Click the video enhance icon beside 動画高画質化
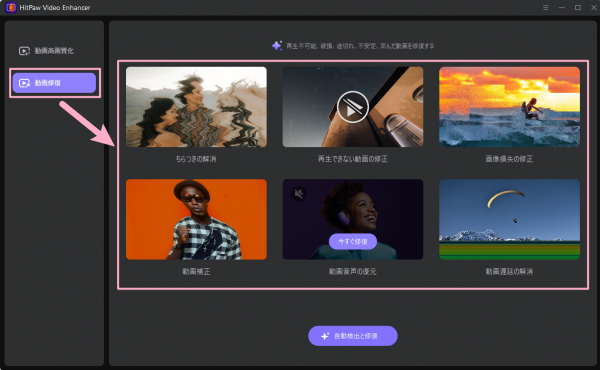 tap(24, 51)
